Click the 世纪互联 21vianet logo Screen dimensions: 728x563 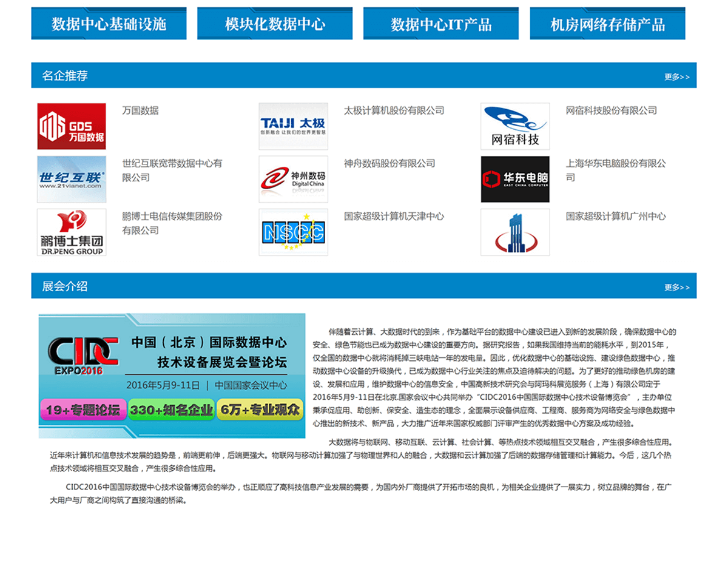click(72, 179)
